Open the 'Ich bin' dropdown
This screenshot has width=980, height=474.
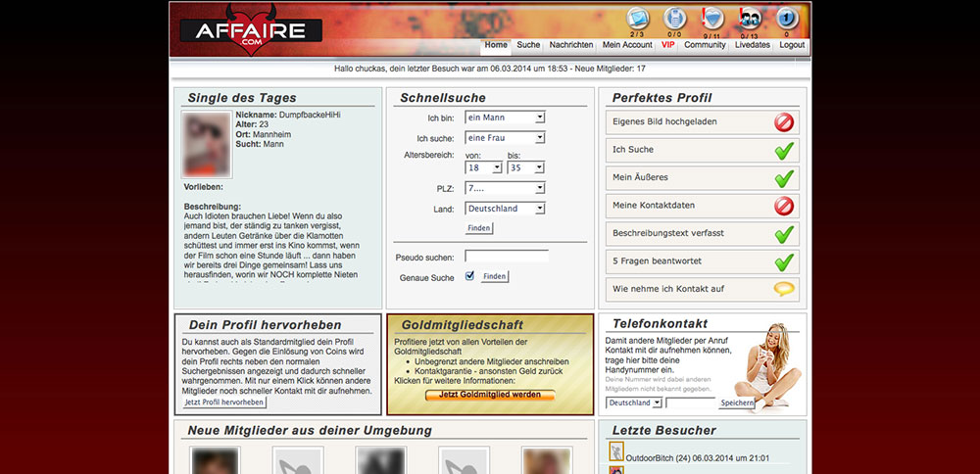pos(505,118)
